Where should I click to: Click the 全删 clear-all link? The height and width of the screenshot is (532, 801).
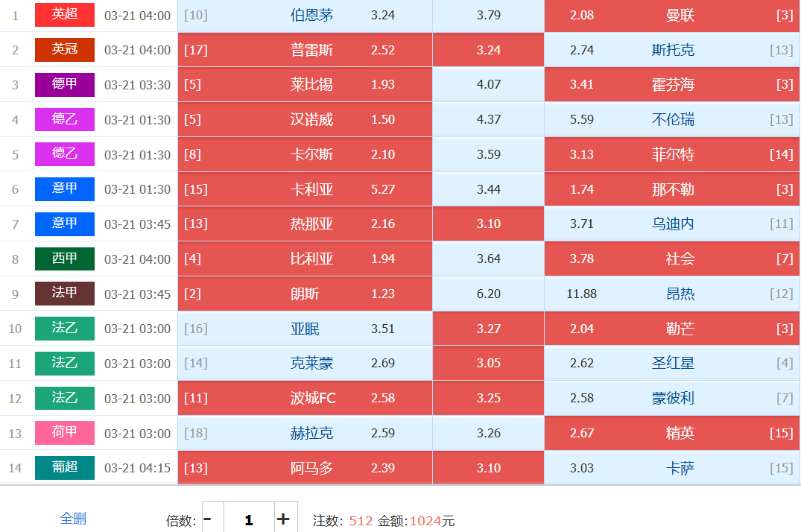73,519
